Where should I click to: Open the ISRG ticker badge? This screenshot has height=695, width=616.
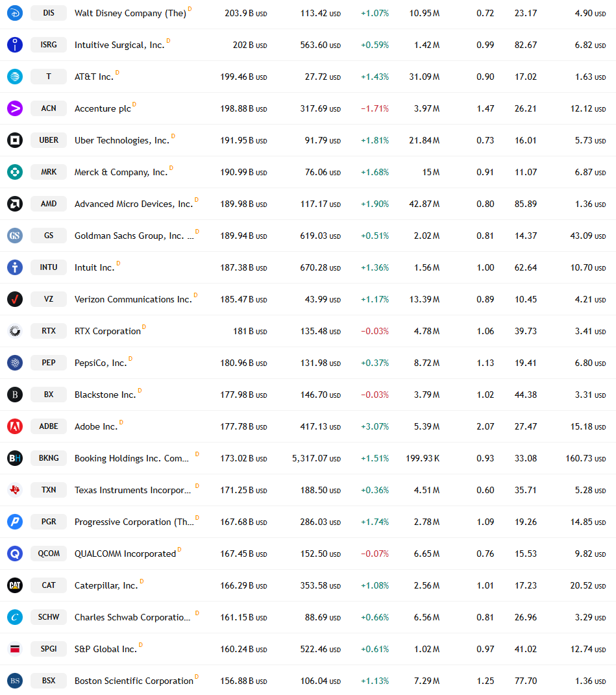click(49, 45)
